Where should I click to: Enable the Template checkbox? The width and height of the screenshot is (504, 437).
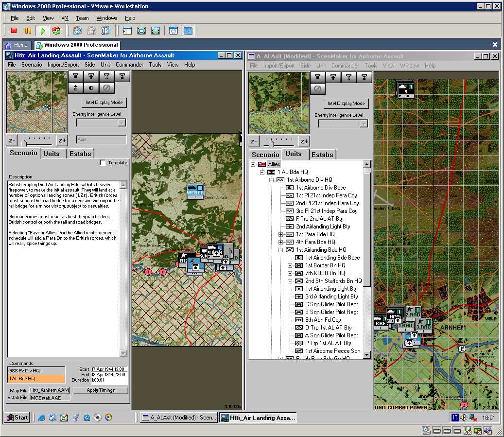pyautogui.click(x=103, y=163)
